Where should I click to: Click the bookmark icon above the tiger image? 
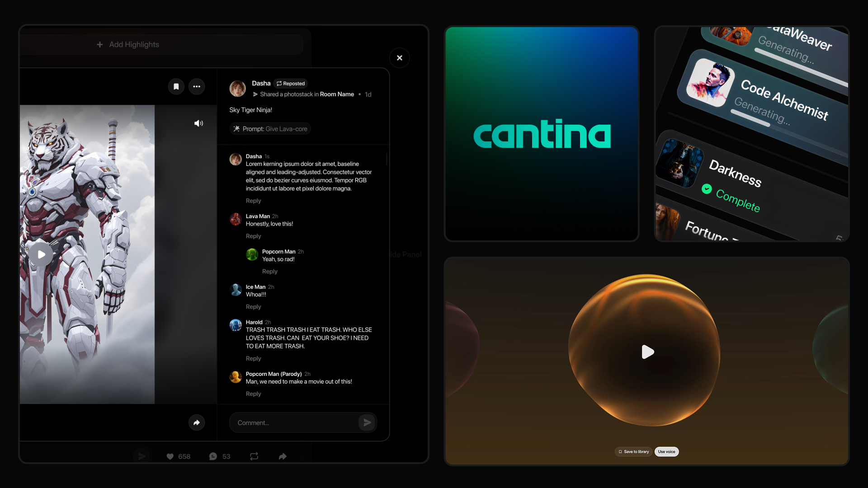click(176, 86)
